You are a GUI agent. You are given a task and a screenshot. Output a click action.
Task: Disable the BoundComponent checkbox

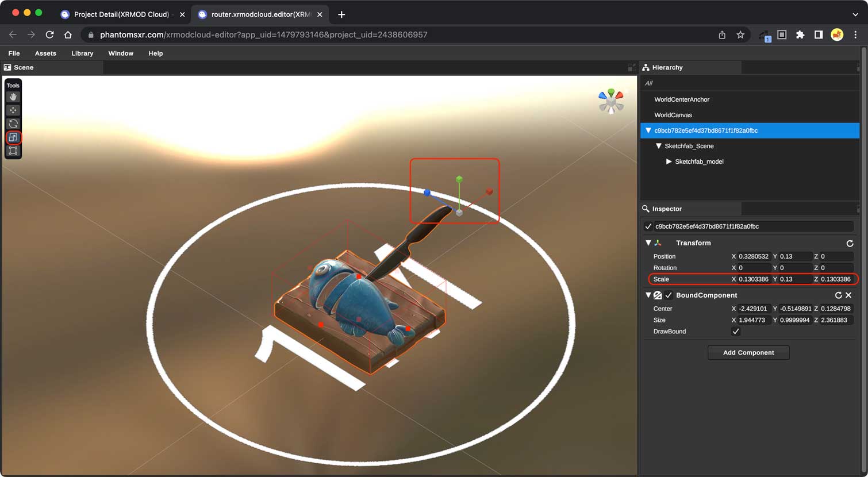tap(669, 295)
